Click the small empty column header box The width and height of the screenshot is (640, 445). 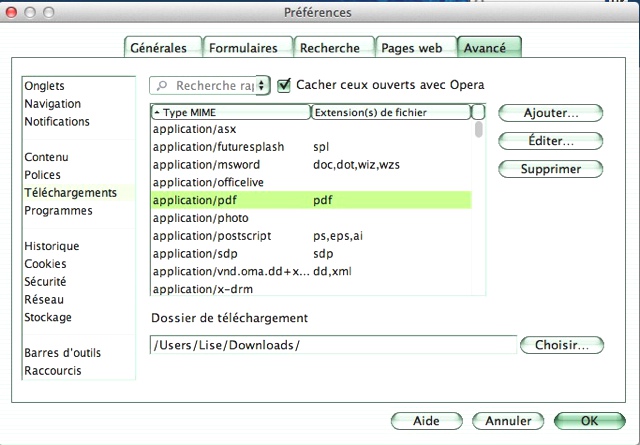click(x=478, y=112)
